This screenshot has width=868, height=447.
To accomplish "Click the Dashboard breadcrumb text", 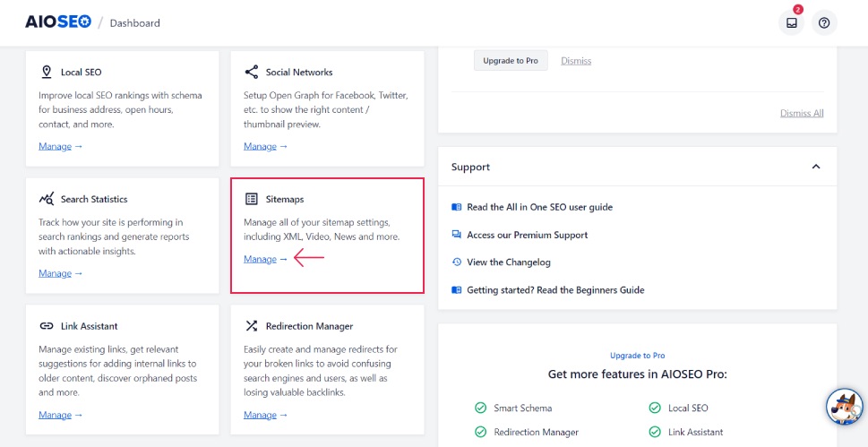I will pos(135,23).
